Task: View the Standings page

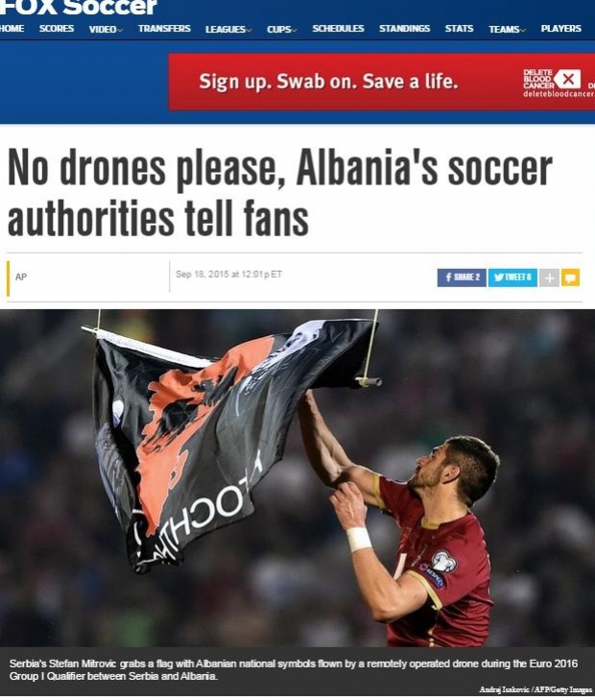Action: (x=405, y=29)
